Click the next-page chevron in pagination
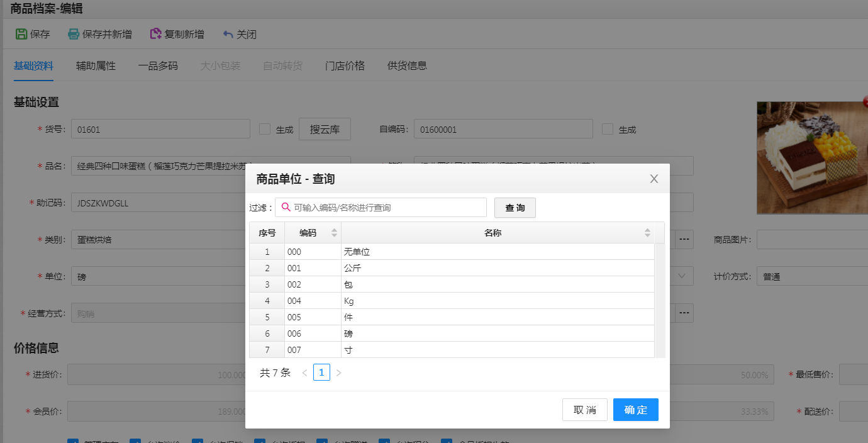Screen dimensions: 868x443 [338, 372]
